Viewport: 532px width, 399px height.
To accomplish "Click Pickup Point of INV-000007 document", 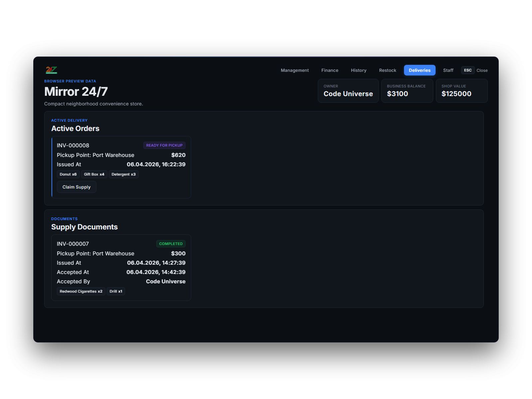I will point(95,253).
